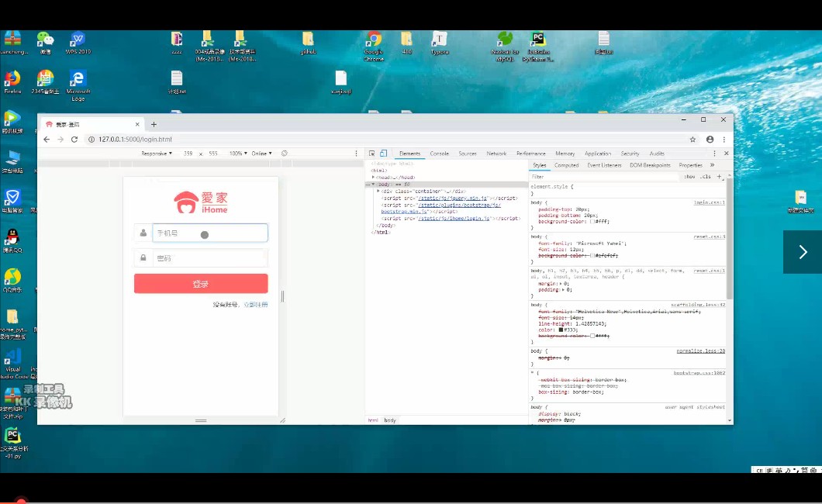
Task: Open Microsoft Edge desktop shortcut
Action: 78,86
